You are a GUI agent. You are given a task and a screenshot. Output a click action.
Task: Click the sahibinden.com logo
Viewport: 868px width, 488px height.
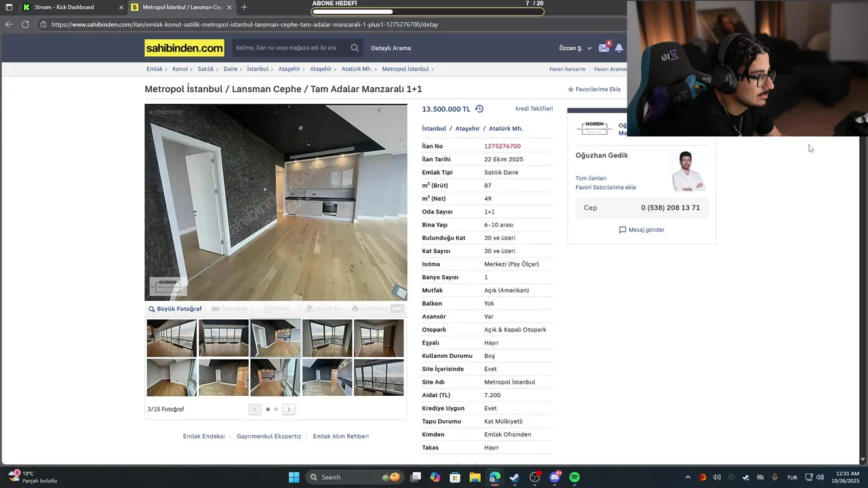point(184,48)
